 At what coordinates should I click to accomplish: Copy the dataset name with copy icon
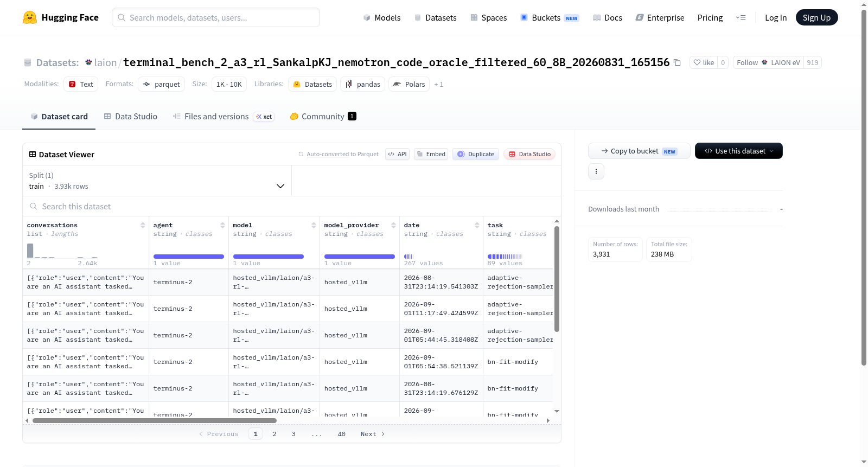(x=677, y=62)
